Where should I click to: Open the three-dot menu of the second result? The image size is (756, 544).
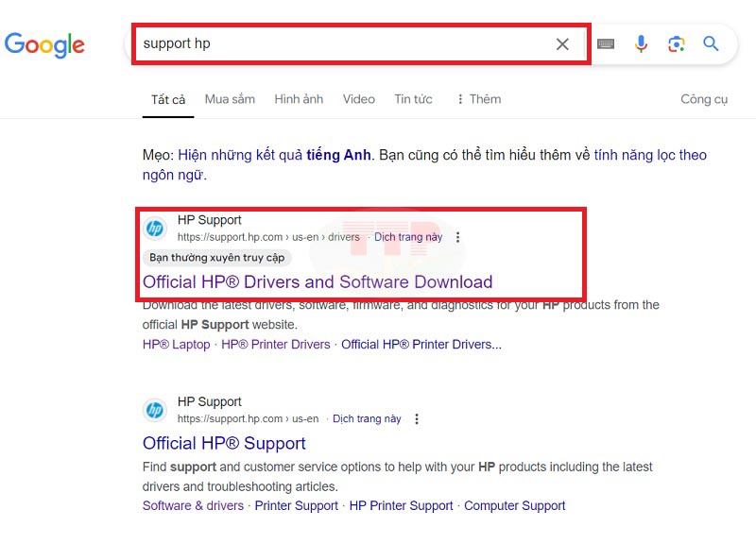point(417,418)
